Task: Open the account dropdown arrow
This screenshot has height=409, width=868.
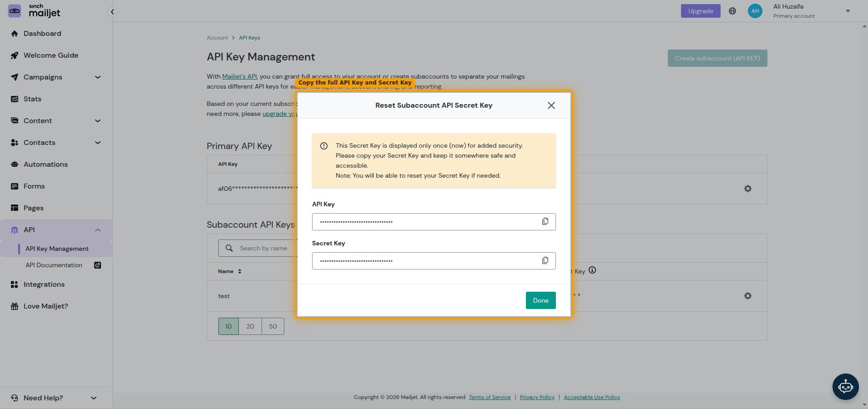Action: pos(848,11)
